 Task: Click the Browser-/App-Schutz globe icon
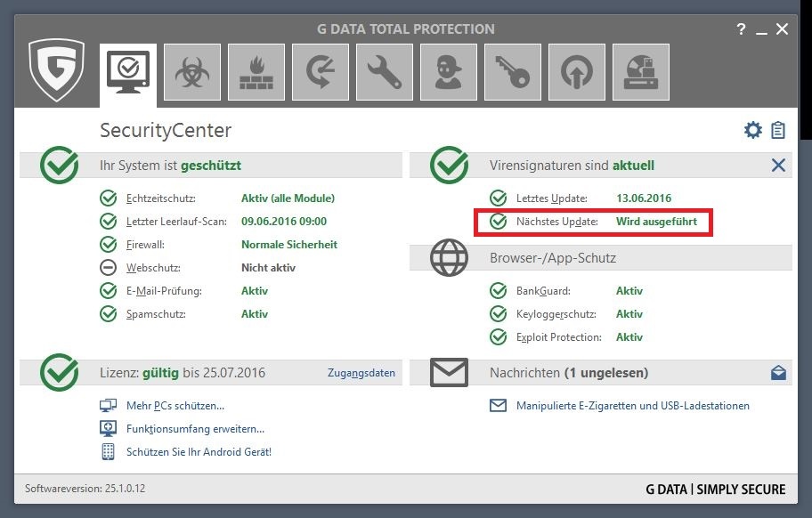[x=449, y=257]
